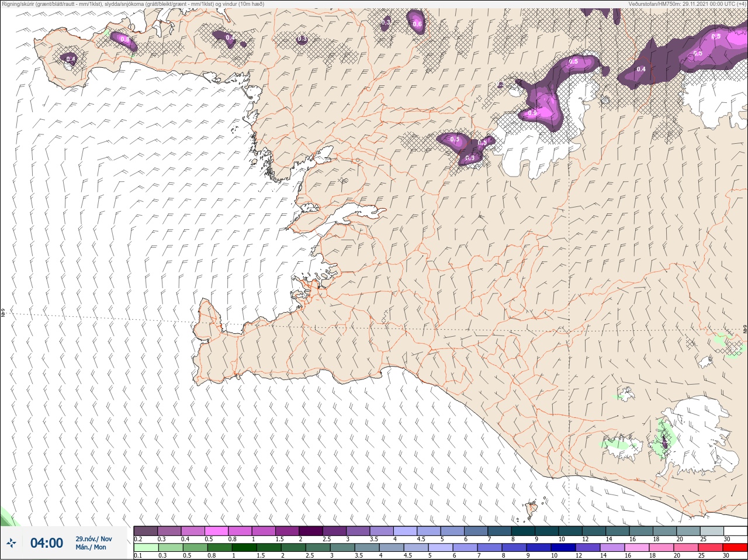This screenshot has height=560, width=748.
Task: Pick the dark teal top-row swatch labeled 8
Action: [x=523, y=531]
